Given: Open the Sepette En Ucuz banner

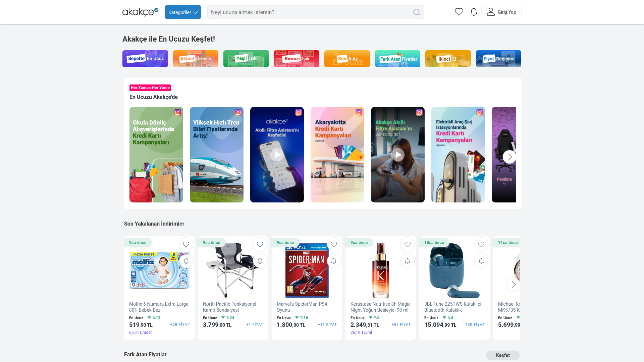Looking at the screenshot, I should point(145,59).
